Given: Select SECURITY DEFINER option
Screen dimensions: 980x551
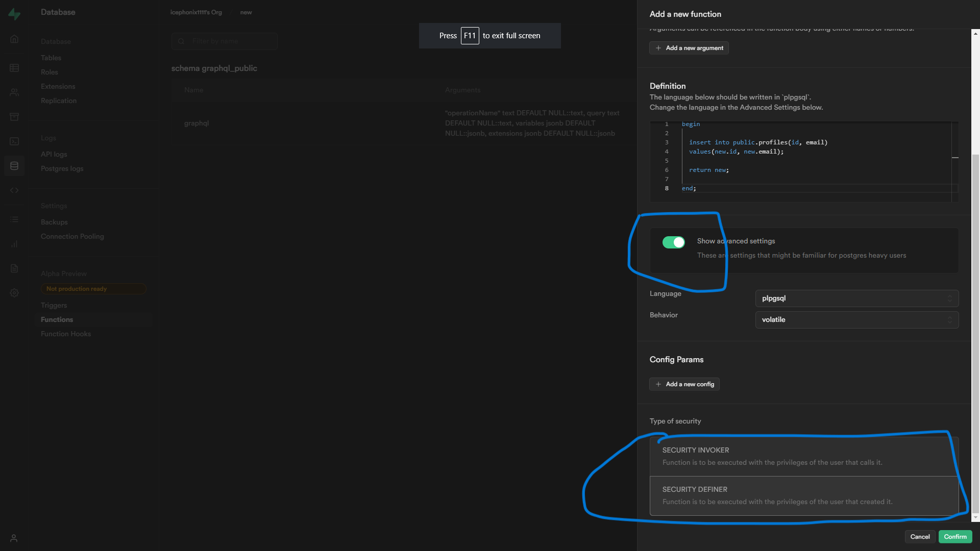Looking at the screenshot, I should [x=803, y=495].
